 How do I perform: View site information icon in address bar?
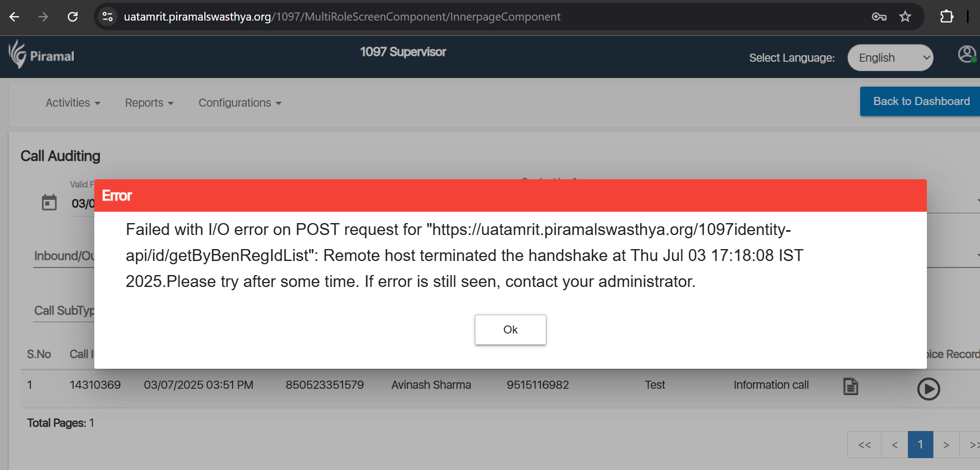click(107, 17)
